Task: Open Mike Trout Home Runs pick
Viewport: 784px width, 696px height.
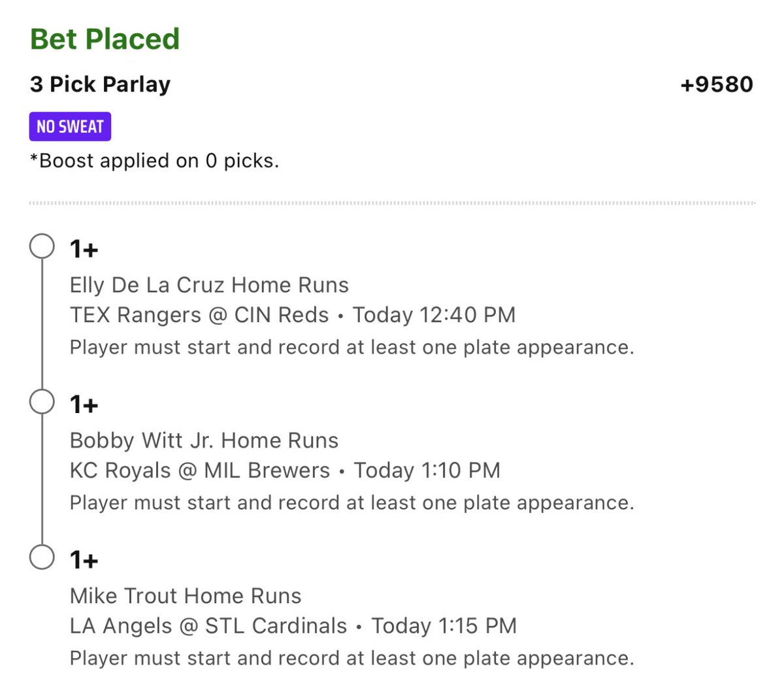Action: pyautogui.click(x=186, y=596)
